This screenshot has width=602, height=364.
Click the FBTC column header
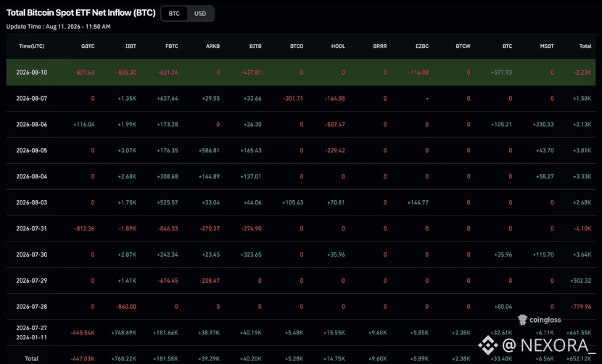pyautogui.click(x=172, y=46)
